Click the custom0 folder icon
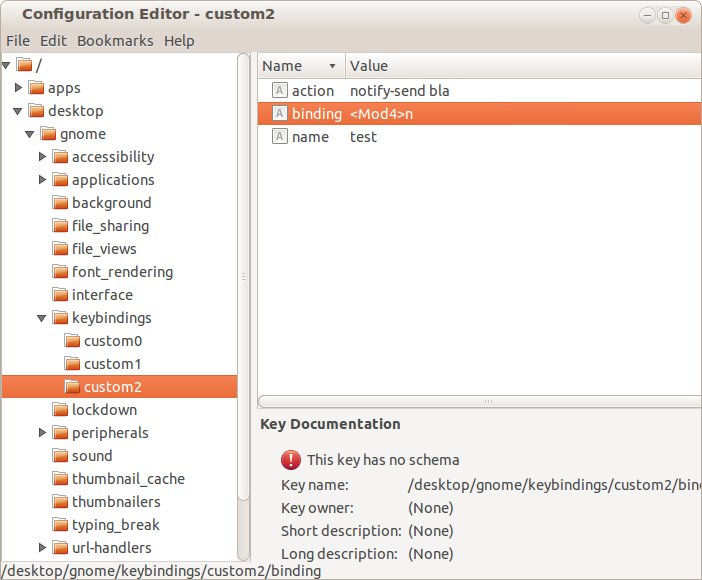This screenshot has height=580, width=702. coord(73,341)
